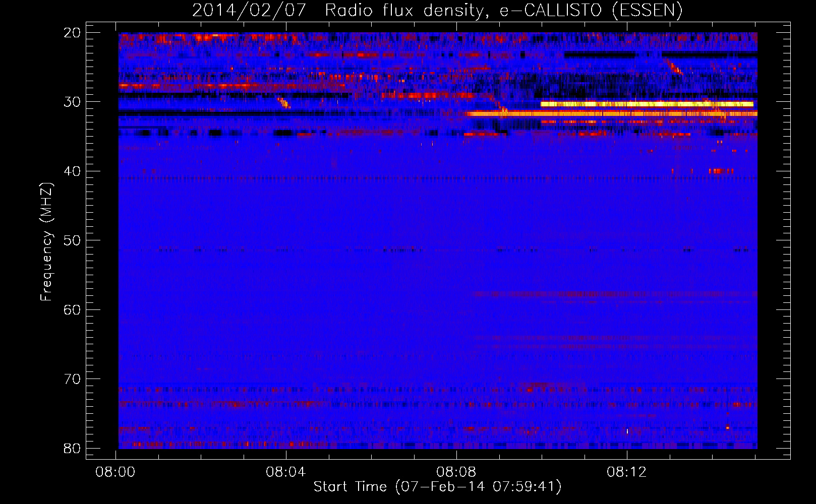Click the 08:12 time axis label
The width and height of the screenshot is (816, 504).
tap(627, 472)
